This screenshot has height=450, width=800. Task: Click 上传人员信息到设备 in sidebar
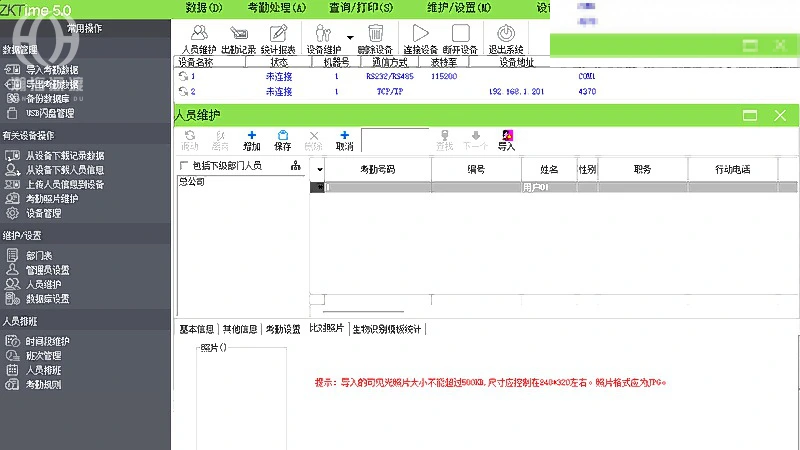65,184
